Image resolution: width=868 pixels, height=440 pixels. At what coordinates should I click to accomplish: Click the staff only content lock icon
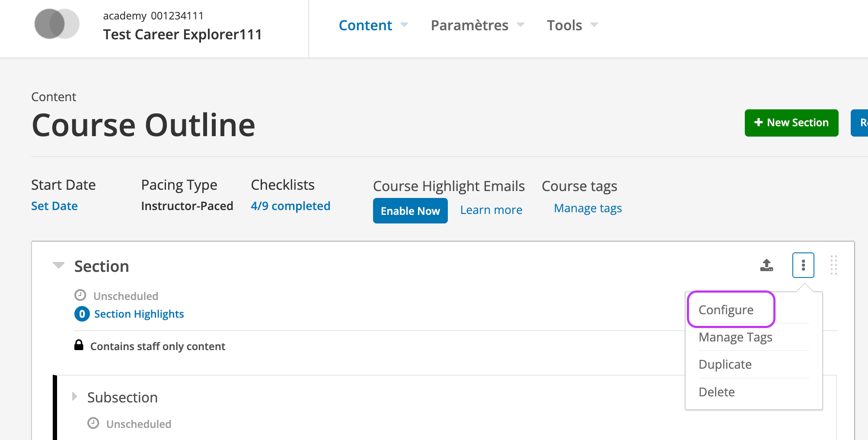click(x=79, y=345)
